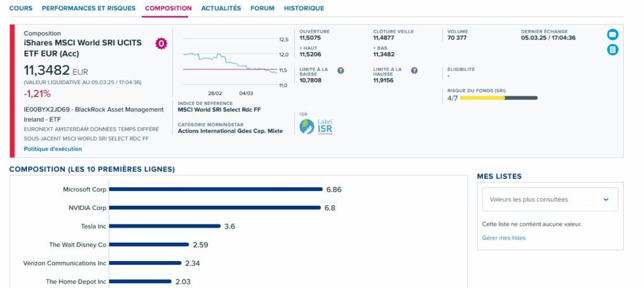644x288 pixels.
Task: Click the magenta badge beside the ETF name
Action: pos(161,43)
